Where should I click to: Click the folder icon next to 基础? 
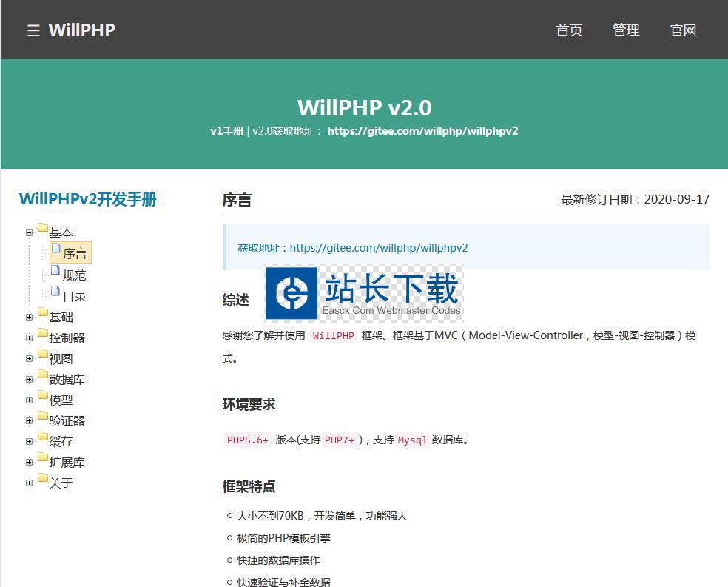click(43, 312)
